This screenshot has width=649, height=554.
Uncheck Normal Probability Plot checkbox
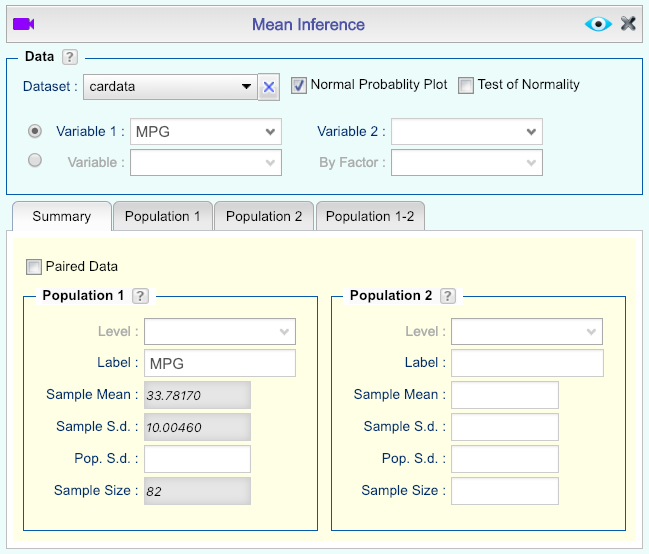[x=299, y=85]
